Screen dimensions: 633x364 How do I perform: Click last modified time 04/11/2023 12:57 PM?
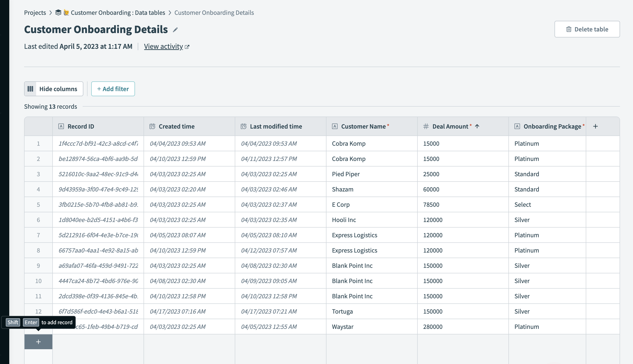[280, 159]
